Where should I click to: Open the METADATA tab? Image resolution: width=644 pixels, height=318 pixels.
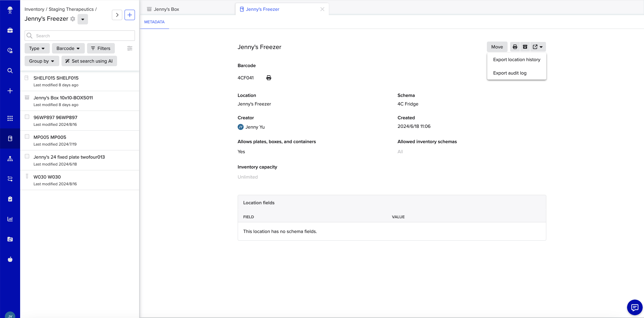click(154, 22)
